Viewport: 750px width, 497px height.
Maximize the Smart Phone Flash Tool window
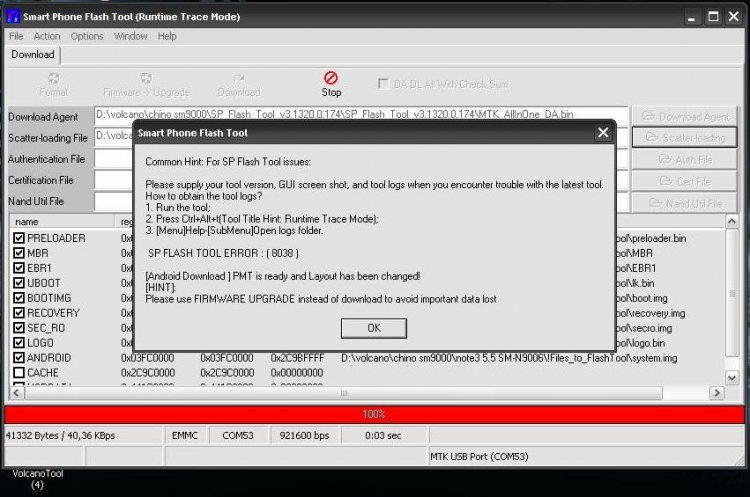pyautogui.click(x=713, y=17)
